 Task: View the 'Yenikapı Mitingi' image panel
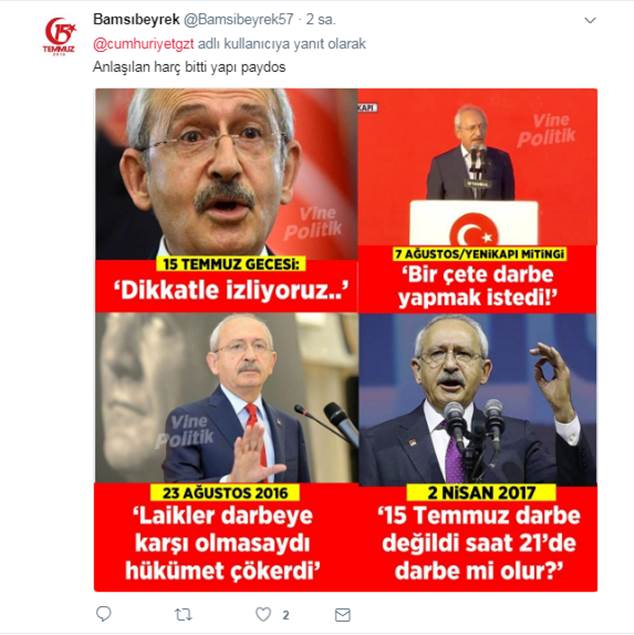click(x=478, y=200)
